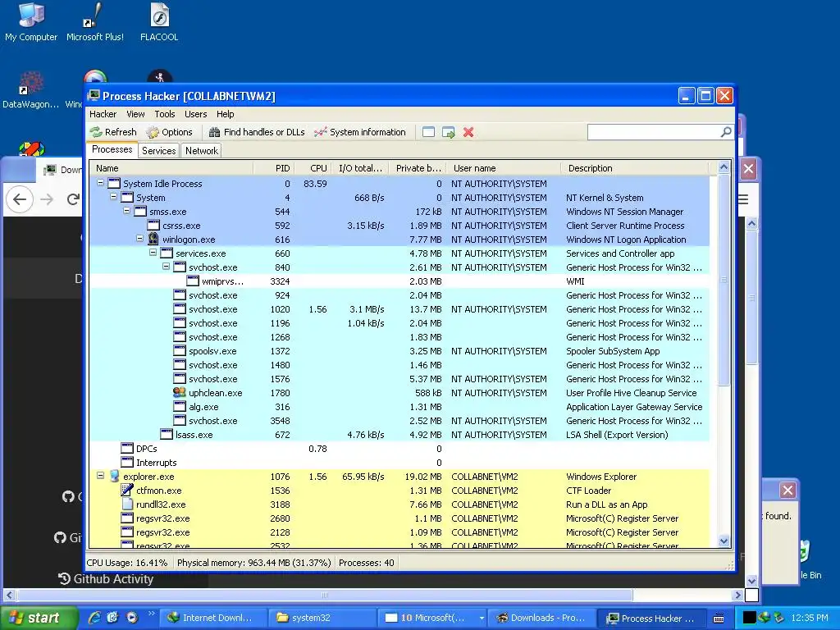This screenshot has height=630, width=840.
Task: Select the alg.exe process row
Action: 399,407
